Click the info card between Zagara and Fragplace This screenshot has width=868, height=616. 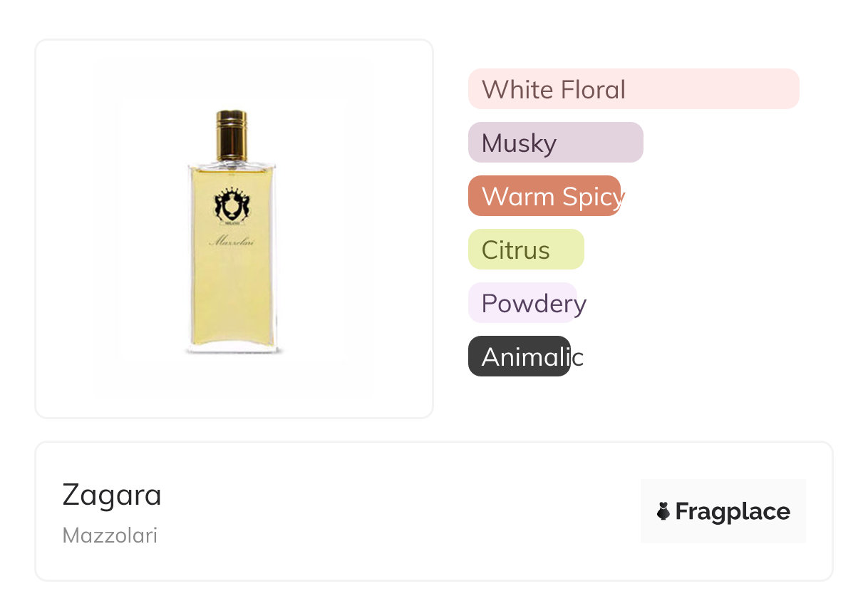coord(399,511)
